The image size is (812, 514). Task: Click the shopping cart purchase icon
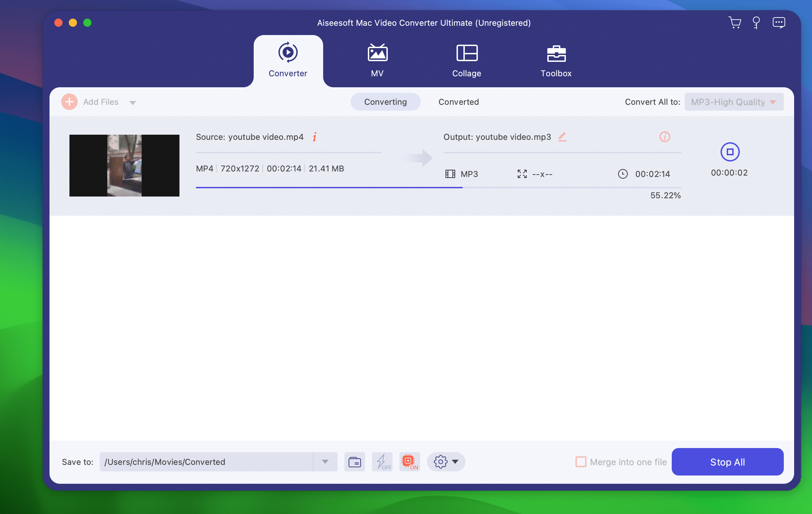[x=735, y=23]
